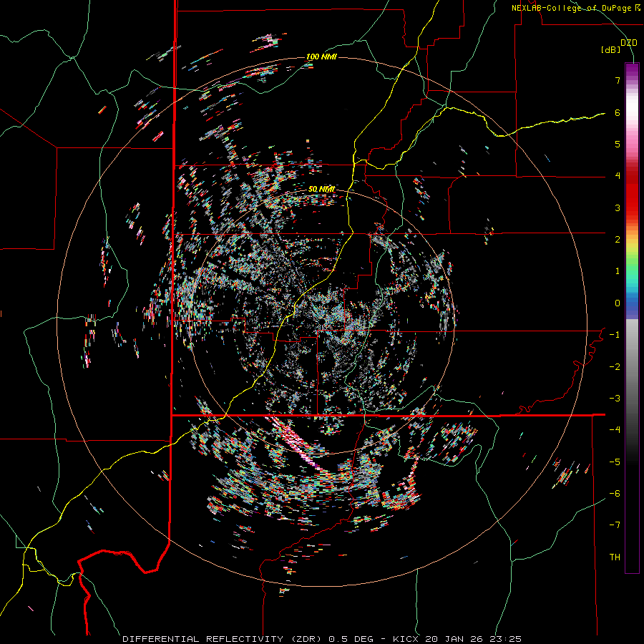Click the DZD label above the color scale
This screenshot has height=644, width=644.
628,43
